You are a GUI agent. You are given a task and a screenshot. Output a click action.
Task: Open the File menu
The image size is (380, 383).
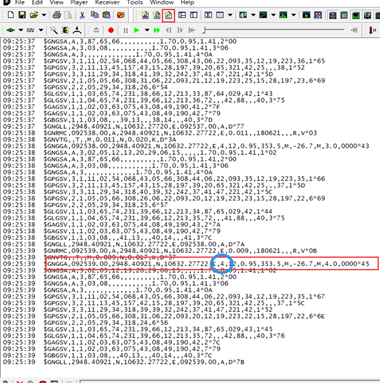[x=20, y=2]
